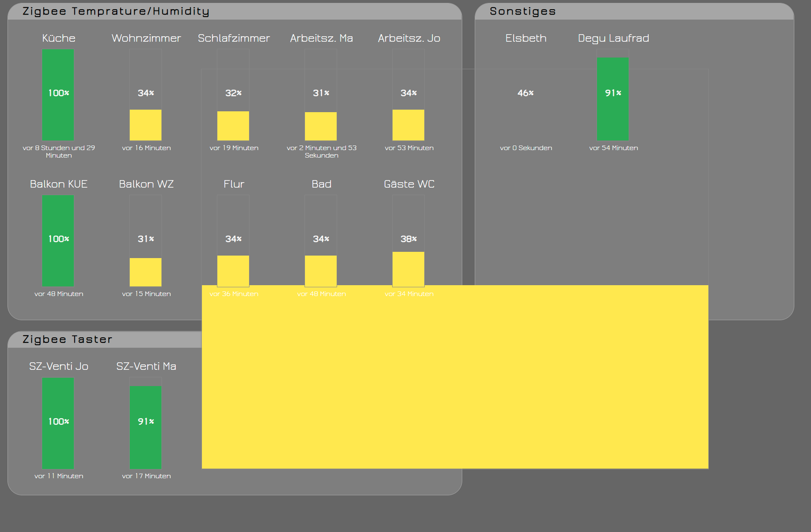This screenshot has width=811, height=532.
Task: Click the Zigbee Taster header
Action: (68, 339)
